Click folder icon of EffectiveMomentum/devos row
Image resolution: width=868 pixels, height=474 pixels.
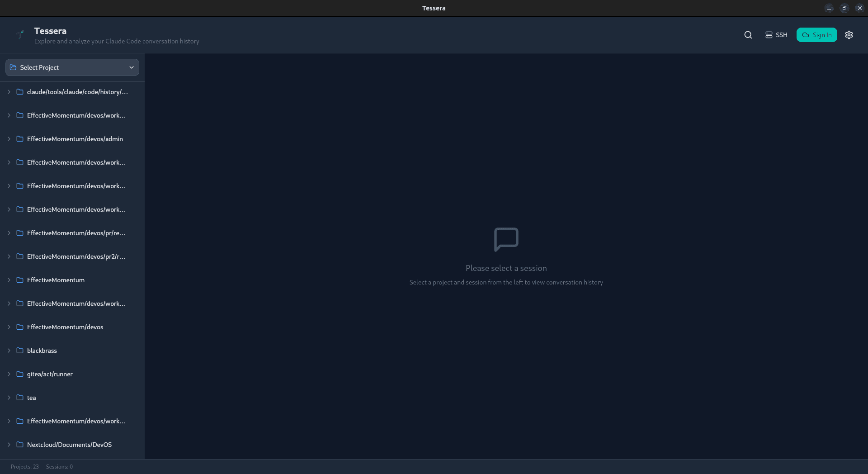coord(20,327)
